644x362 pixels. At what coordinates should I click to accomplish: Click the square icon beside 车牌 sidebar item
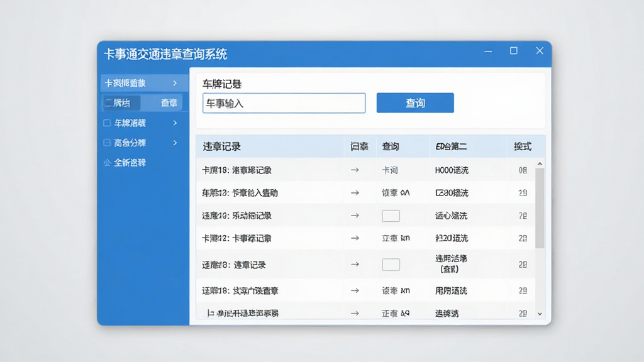(x=107, y=123)
